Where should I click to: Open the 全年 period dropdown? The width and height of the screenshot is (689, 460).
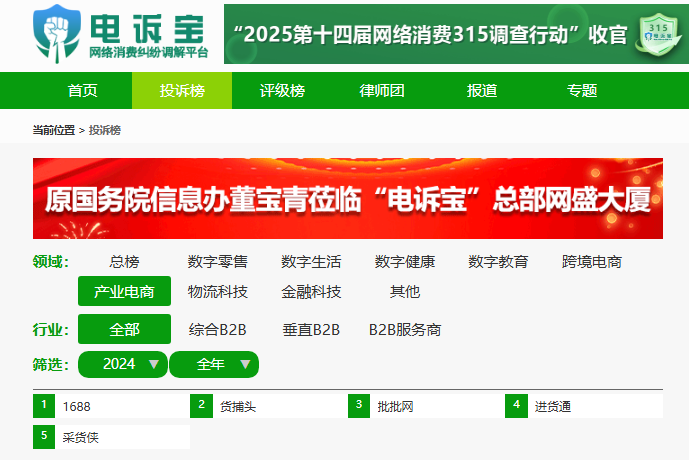tap(214, 364)
